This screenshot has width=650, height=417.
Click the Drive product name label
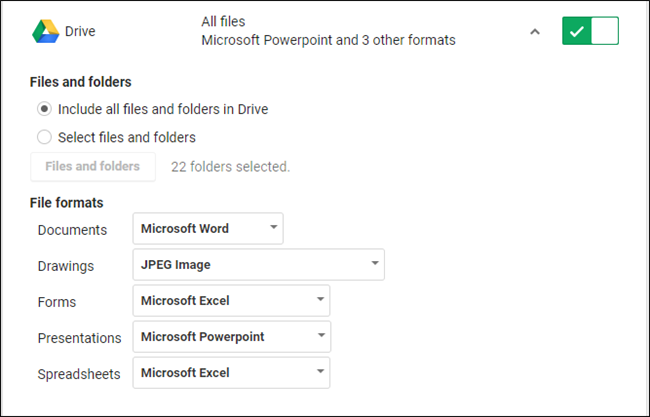point(80,31)
